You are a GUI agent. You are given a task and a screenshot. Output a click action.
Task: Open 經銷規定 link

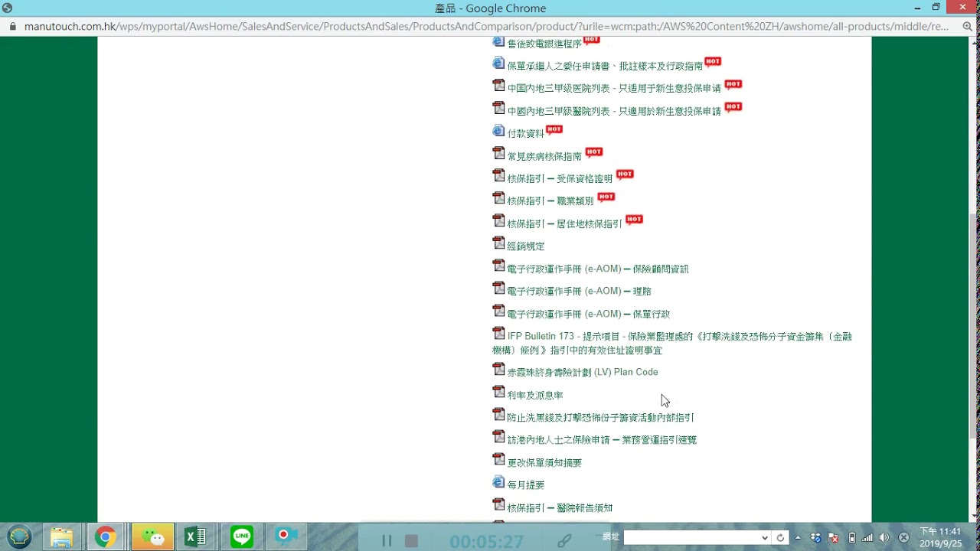525,246
